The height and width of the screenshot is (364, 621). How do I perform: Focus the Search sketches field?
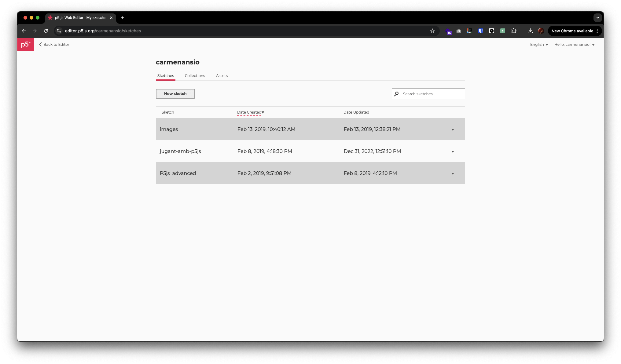(x=432, y=94)
